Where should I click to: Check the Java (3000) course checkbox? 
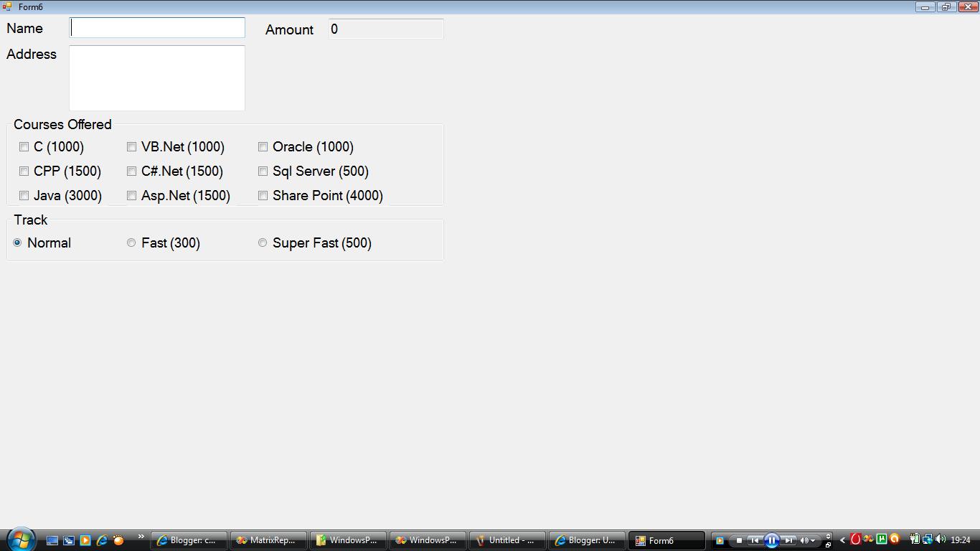click(x=24, y=195)
